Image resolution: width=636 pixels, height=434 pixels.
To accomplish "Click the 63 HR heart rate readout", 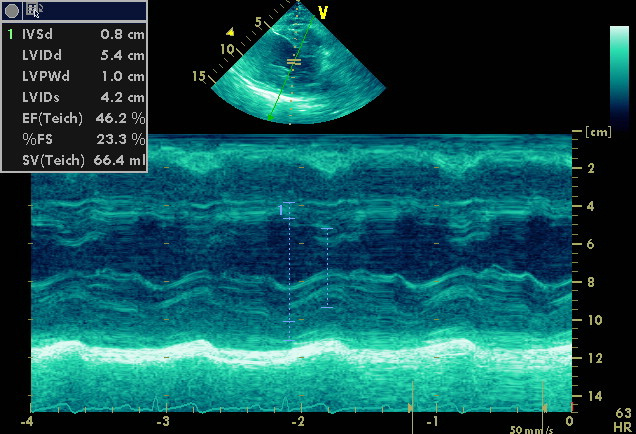I will (622, 420).
